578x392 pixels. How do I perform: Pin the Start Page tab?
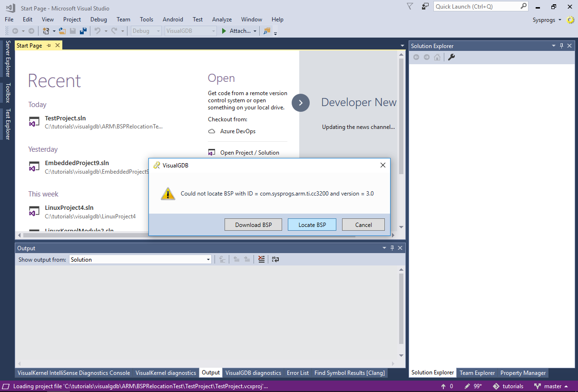(49, 45)
